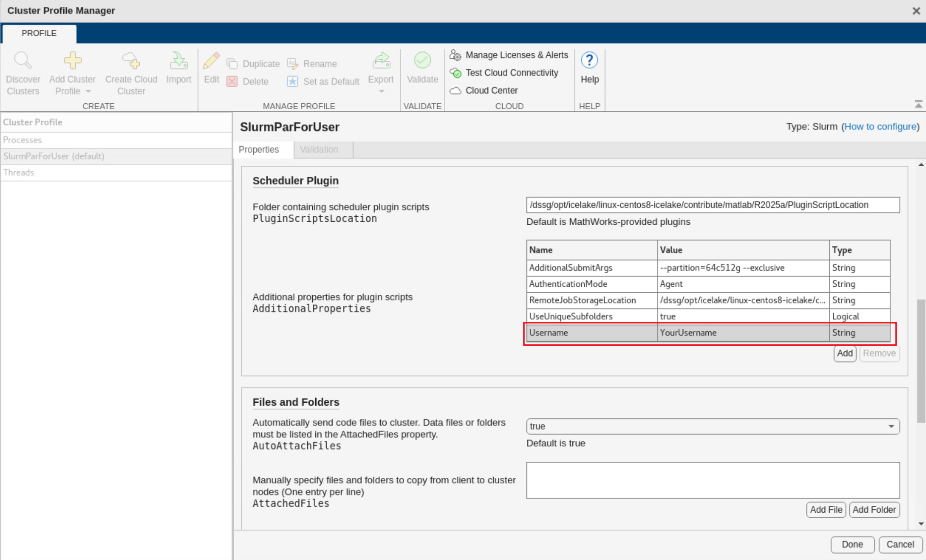This screenshot has height=560, width=926.
Task: Click the Validate checkmark icon
Action: click(422, 61)
